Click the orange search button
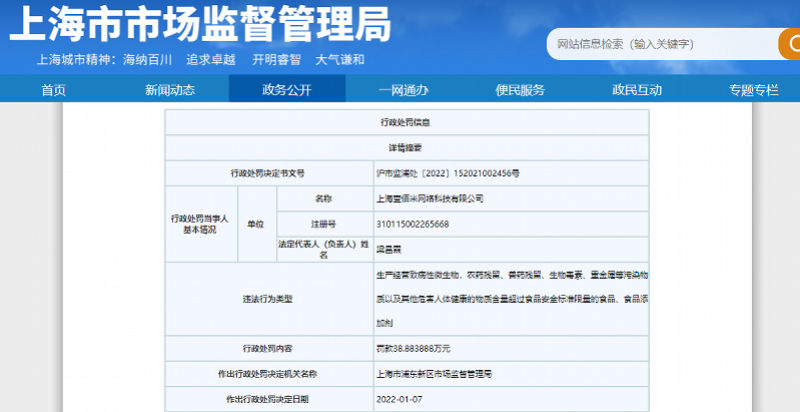This screenshot has height=412, width=800. click(789, 44)
